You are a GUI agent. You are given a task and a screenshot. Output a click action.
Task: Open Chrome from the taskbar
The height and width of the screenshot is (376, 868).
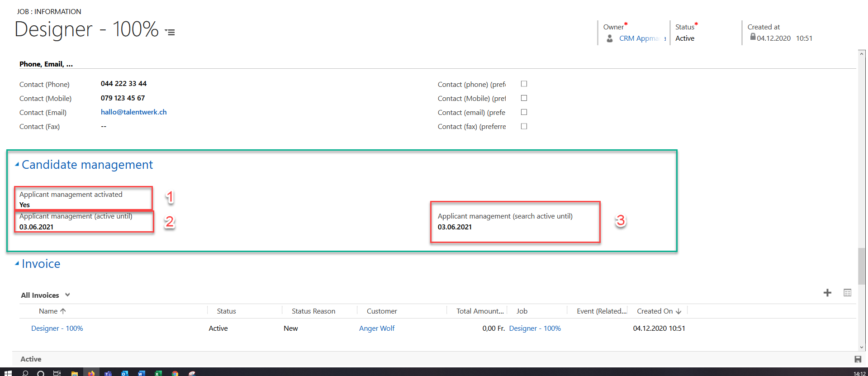click(x=175, y=373)
